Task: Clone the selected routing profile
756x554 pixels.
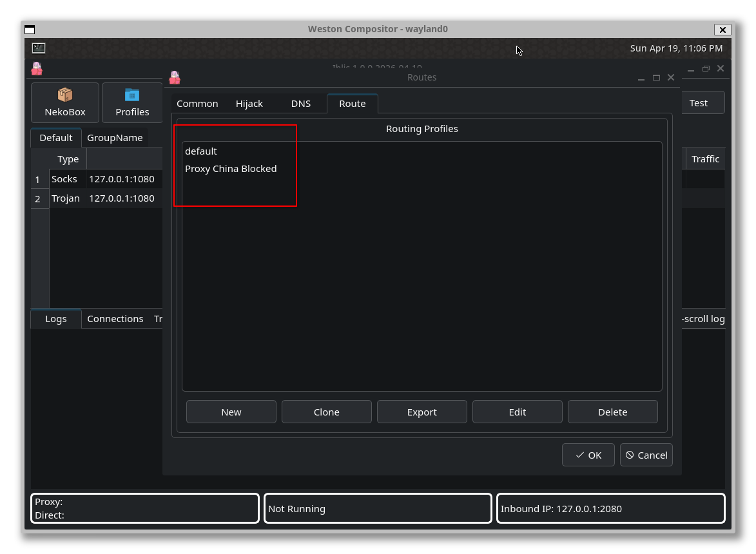Action: pos(326,412)
